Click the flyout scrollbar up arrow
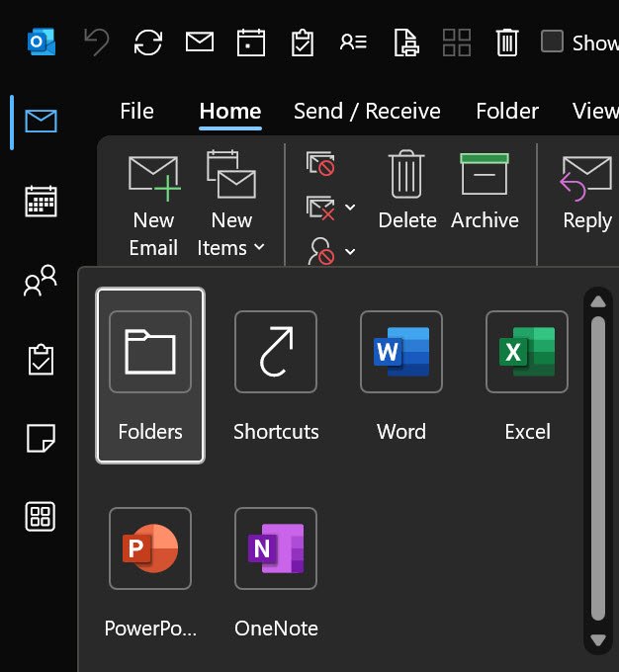 598,301
